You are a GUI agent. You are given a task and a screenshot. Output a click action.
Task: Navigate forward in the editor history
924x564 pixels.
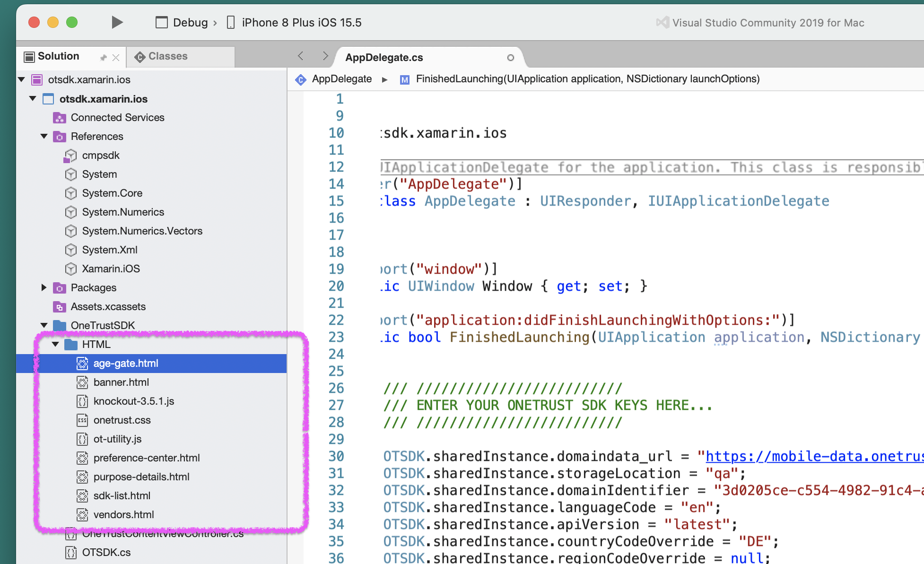[325, 56]
